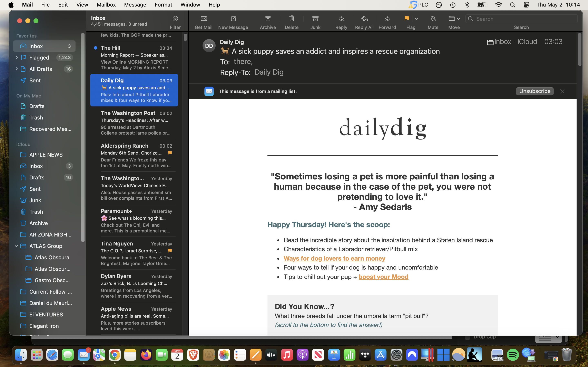
Task: Open the Mailbox menu
Action: click(x=106, y=5)
